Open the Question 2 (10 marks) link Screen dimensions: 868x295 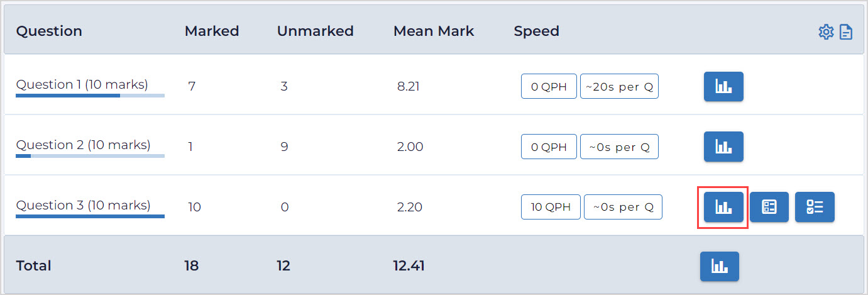pos(83,145)
